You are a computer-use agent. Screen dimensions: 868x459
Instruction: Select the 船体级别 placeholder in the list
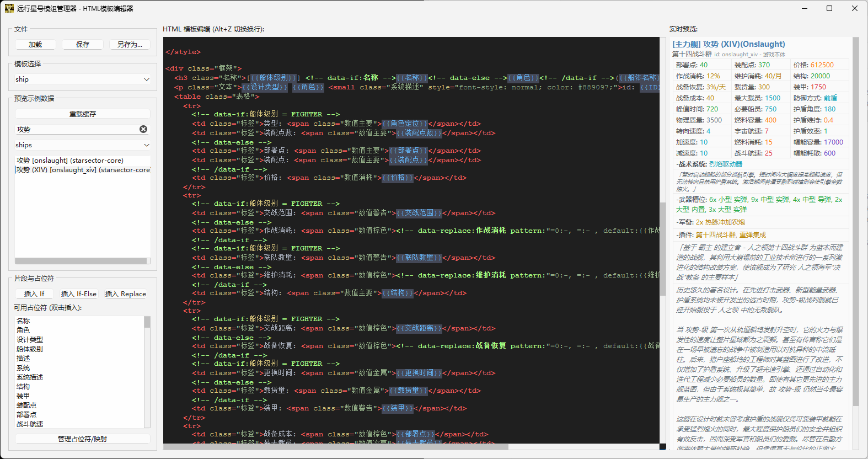tap(30, 349)
